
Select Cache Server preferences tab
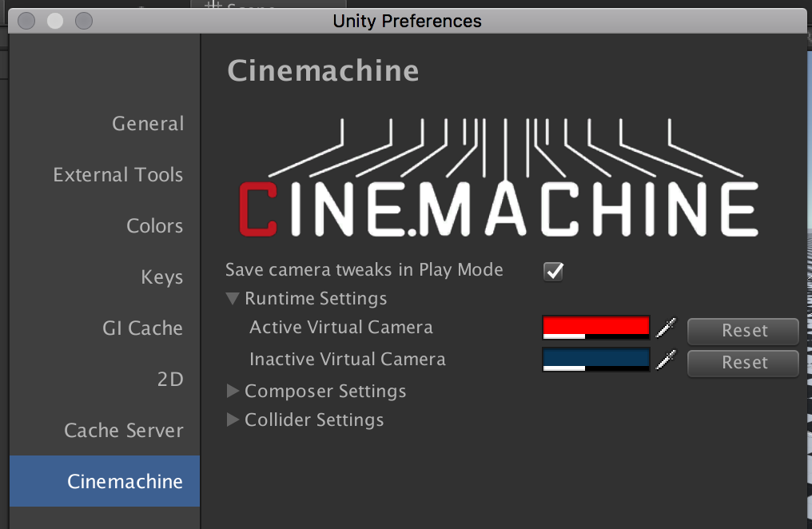point(124,431)
